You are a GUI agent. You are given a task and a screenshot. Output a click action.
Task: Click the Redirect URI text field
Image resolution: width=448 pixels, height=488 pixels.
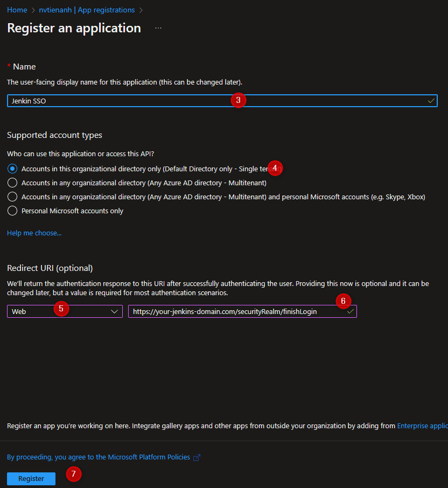pyautogui.click(x=242, y=311)
